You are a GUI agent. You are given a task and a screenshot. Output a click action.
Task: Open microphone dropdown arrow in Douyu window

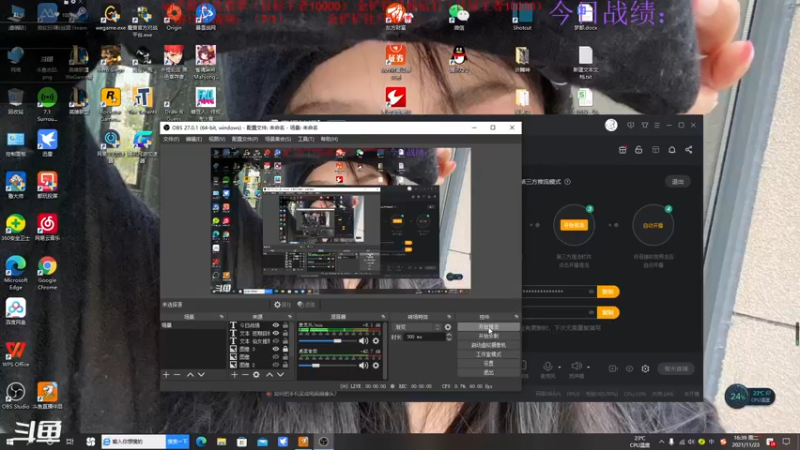(x=560, y=367)
